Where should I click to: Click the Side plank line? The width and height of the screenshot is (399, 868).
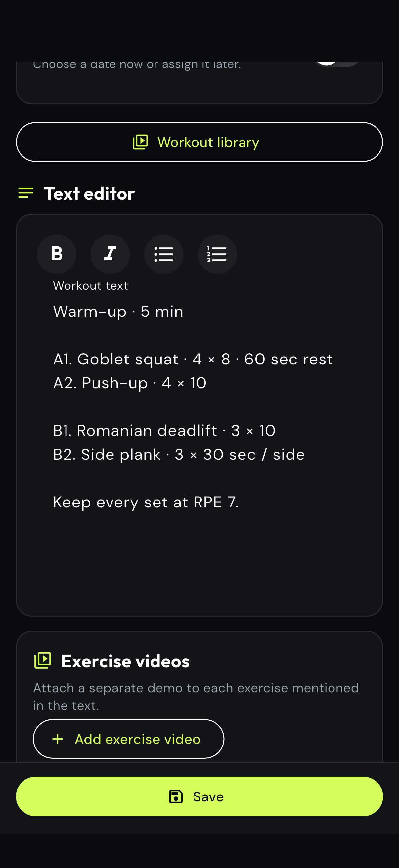point(179,455)
